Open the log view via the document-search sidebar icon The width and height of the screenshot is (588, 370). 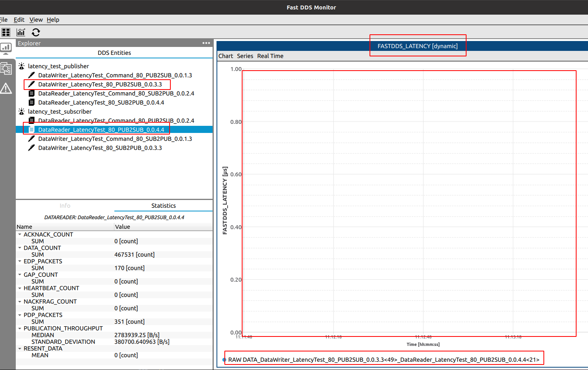(6, 68)
